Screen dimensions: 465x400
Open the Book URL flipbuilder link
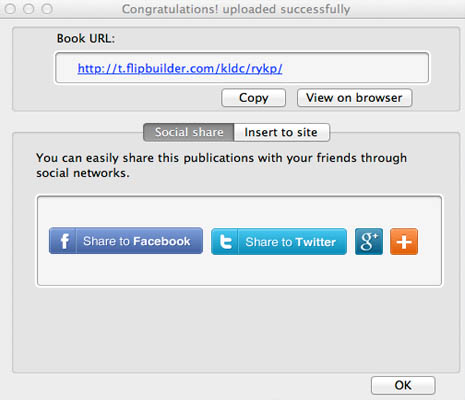(180, 68)
